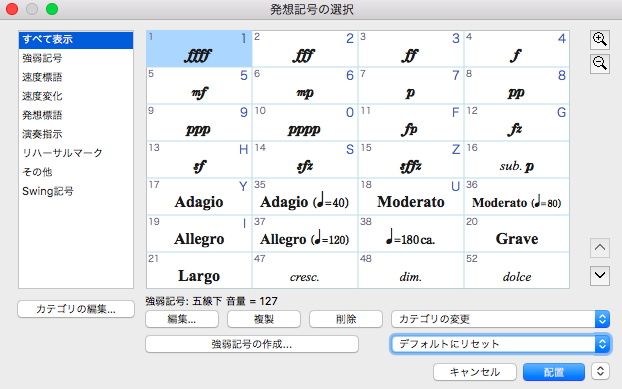Select the plain Moderato marking in cell 18
The image size is (622, 389).
pos(411,197)
